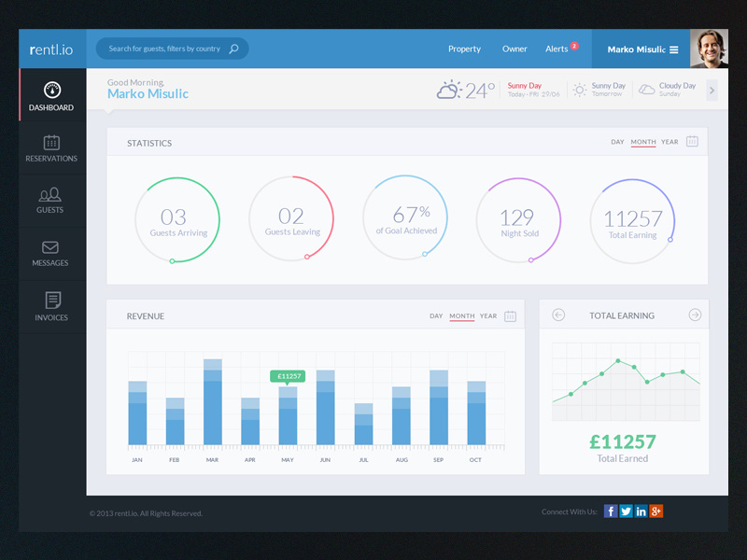Click the Marko Misulic greeting name
The height and width of the screenshot is (560, 747).
click(148, 94)
